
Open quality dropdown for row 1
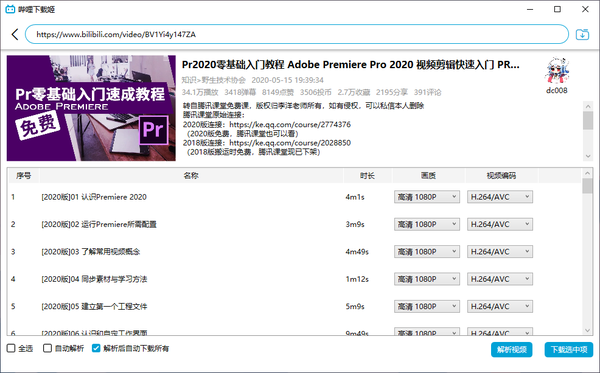427,197
